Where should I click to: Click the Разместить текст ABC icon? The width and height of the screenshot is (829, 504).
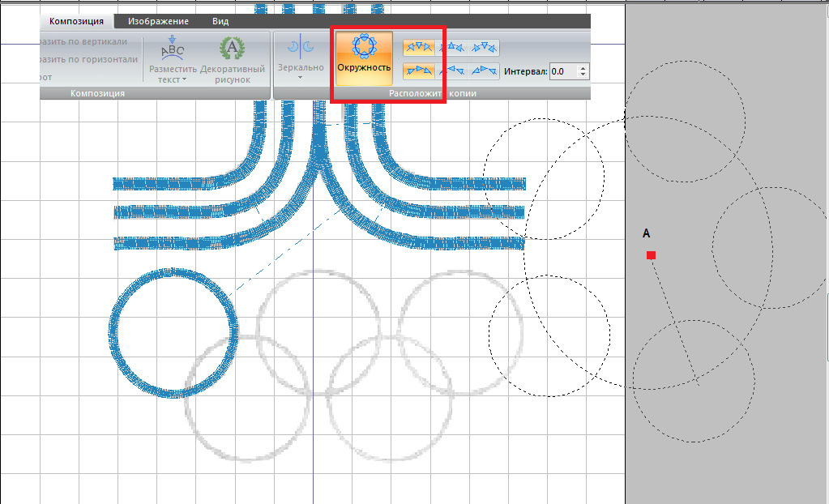pos(173,49)
